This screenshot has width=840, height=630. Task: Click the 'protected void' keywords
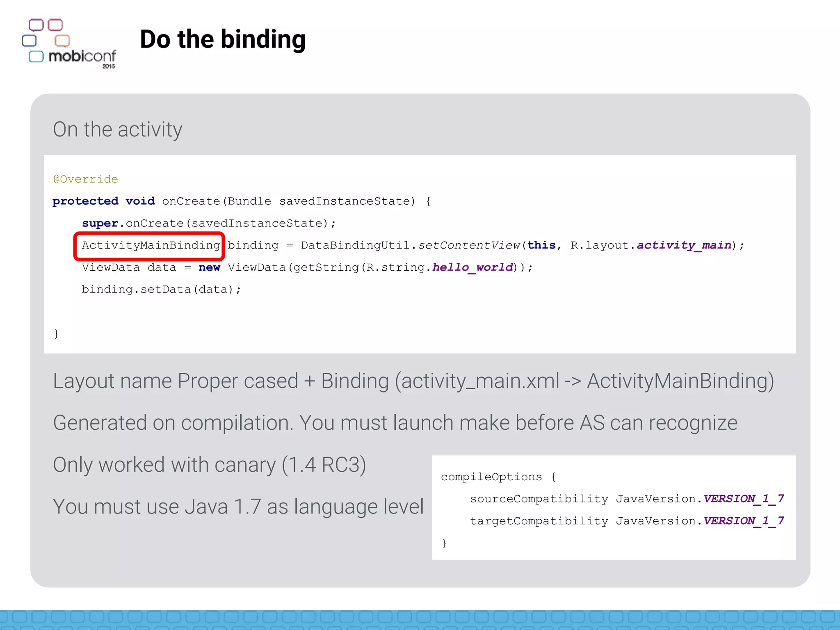pyautogui.click(x=103, y=201)
